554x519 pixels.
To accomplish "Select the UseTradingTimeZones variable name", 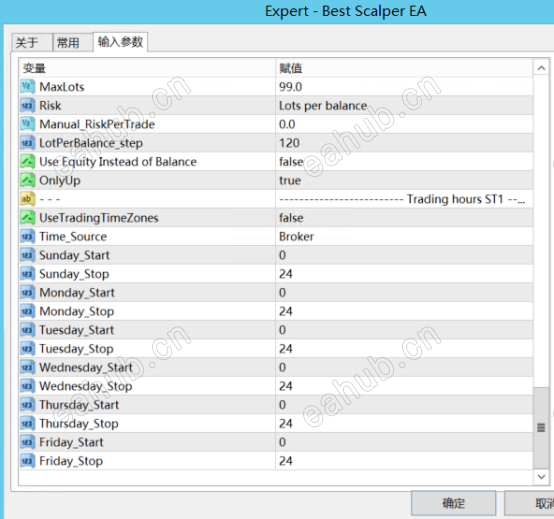I will coord(99,218).
